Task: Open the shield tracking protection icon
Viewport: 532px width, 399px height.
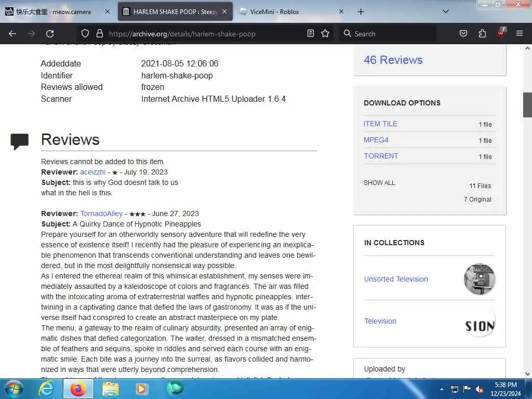Action: click(85, 33)
